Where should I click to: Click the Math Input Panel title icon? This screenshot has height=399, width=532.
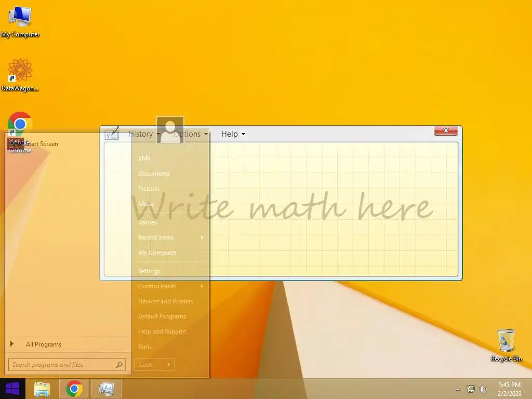click(x=112, y=134)
